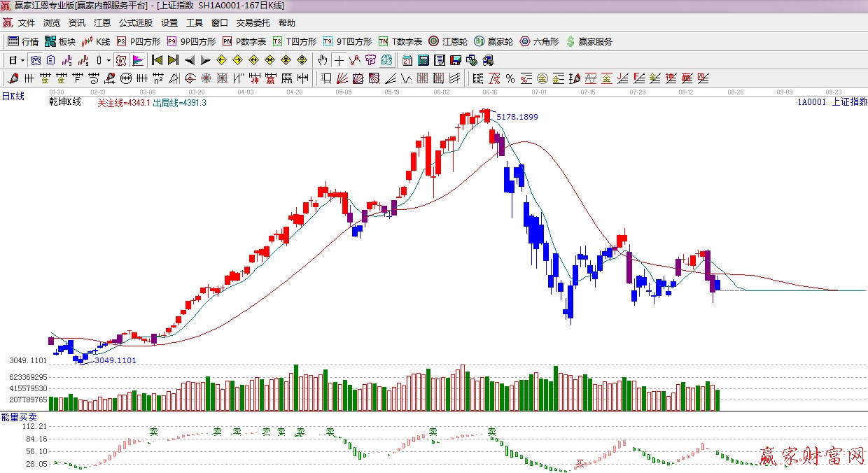Select the hand pan tool
The width and height of the screenshot is (868, 473).
[323, 59]
